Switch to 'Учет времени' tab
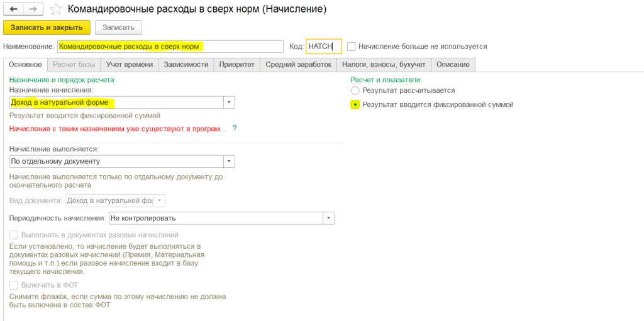644x321 pixels. 129,65
